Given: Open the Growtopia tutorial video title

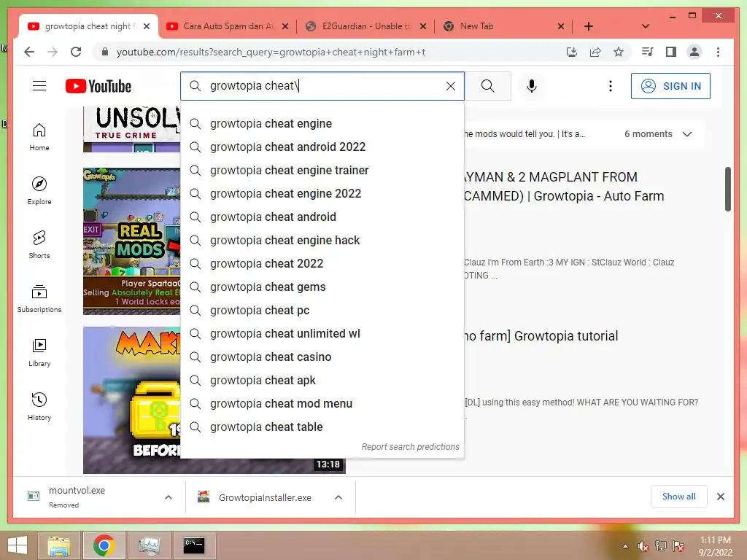Looking at the screenshot, I should pyautogui.click(x=541, y=336).
